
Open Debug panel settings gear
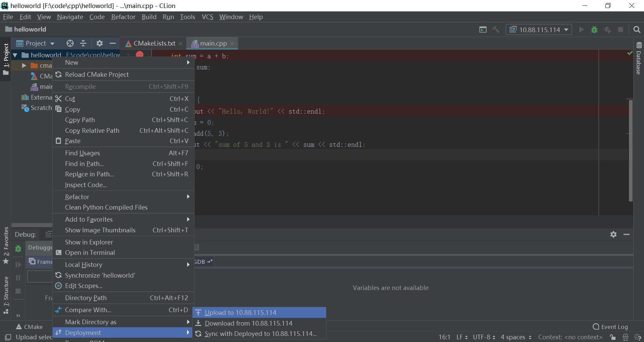coord(613,234)
